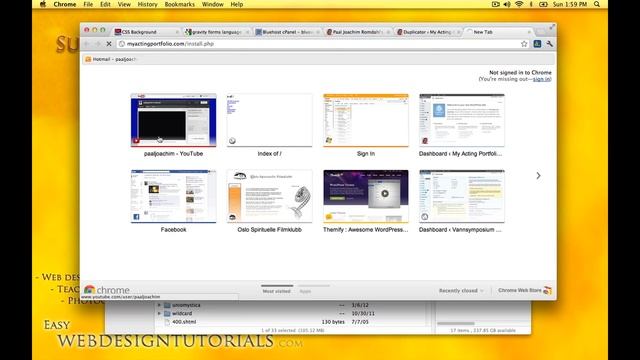Image resolution: width=640 pixels, height=360 pixels.
Task: Open the File menu
Action: click(88, 4)
